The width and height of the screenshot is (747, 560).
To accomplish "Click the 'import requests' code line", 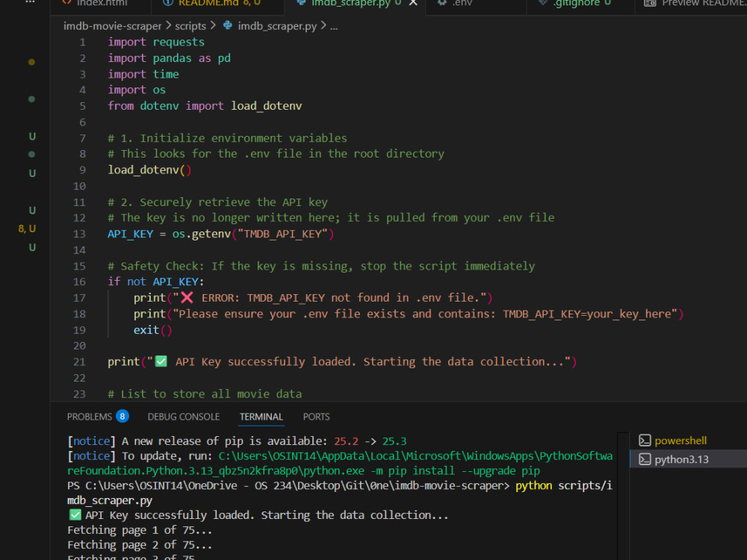I will pos(156,43).
